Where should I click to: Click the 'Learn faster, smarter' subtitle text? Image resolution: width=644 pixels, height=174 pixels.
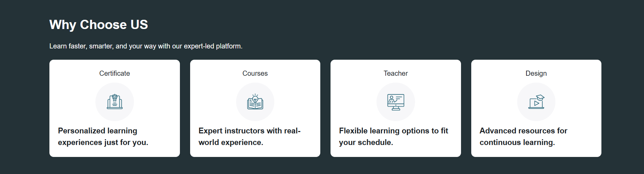[x=146, y=46]
